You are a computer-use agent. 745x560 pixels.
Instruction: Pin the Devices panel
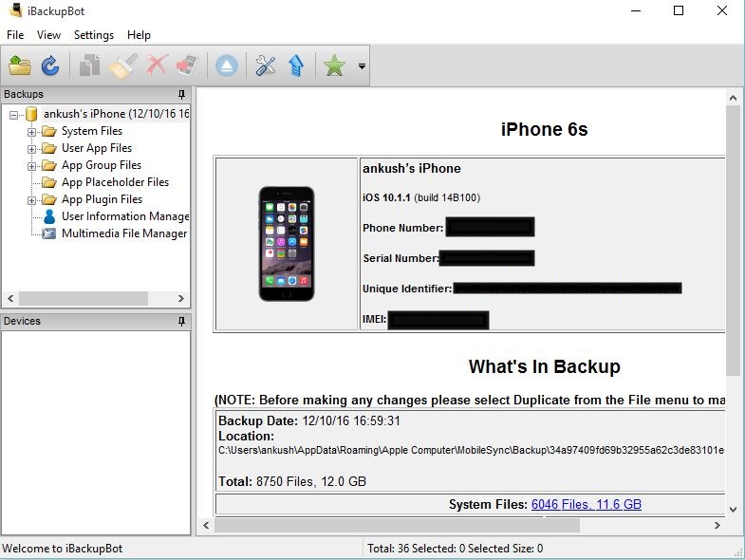[181, 322]
